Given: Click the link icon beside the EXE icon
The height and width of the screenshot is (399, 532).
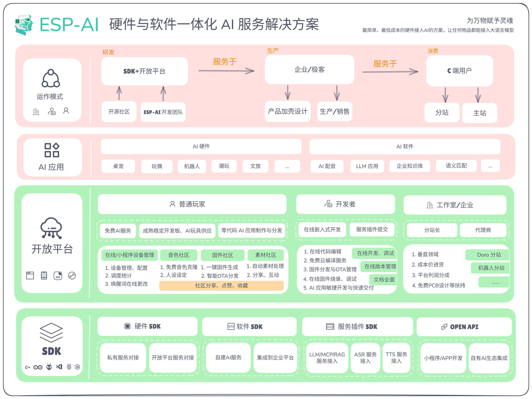Looking at the screenshot, I should [72, 275].
